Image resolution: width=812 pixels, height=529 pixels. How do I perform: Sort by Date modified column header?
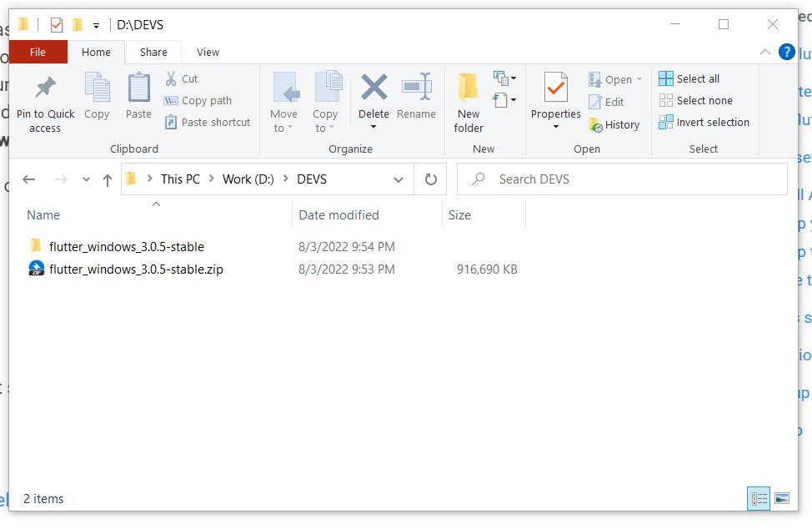(338, 215)
